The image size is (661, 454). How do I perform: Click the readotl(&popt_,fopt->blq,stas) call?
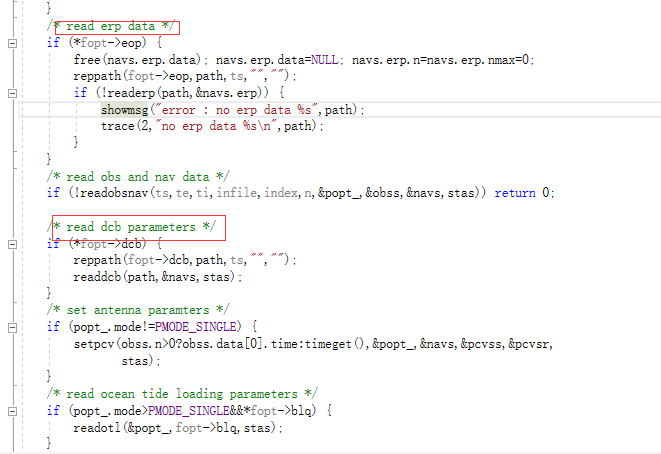(178, 428)
